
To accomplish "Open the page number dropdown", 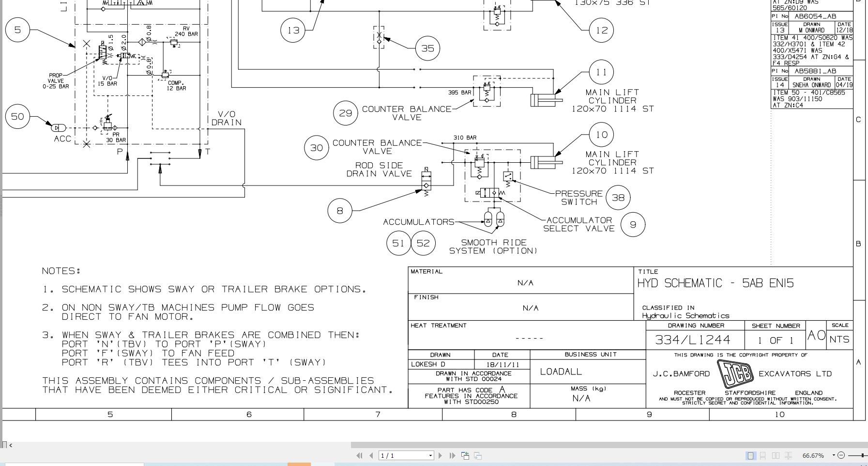I will point(430,455).
